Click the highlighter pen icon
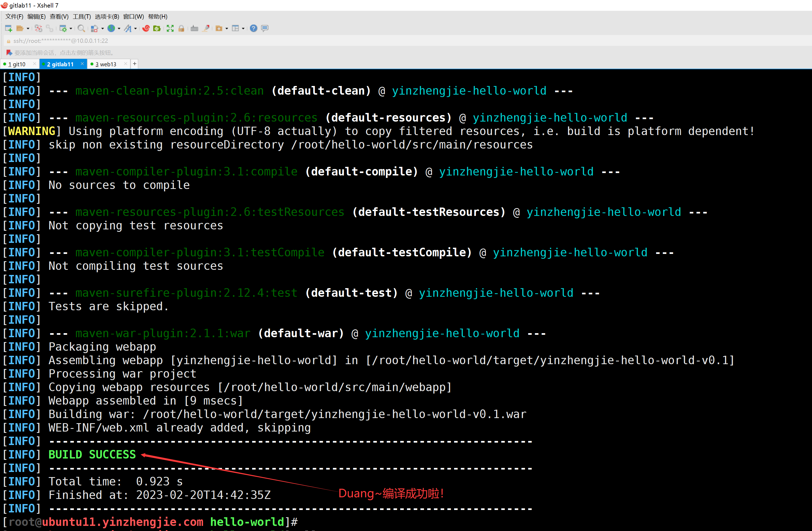This screenshot has width=812, height=531. tap(206, 28)
